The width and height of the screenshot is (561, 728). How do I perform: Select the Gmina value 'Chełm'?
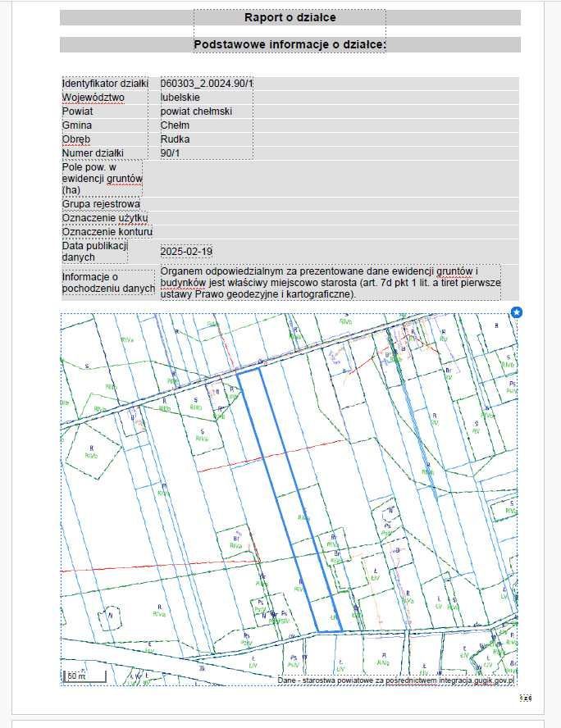[x=175, y=125]
